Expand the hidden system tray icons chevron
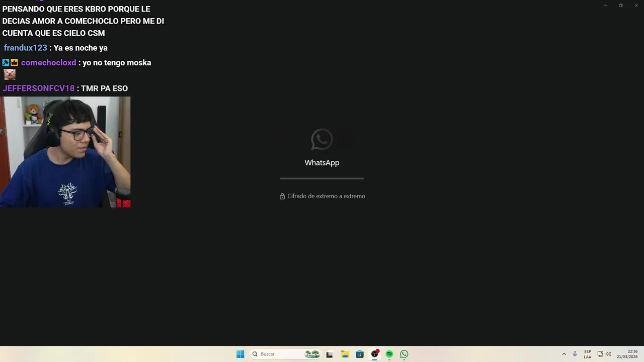 pyautogui.click(x=564, y=354)
